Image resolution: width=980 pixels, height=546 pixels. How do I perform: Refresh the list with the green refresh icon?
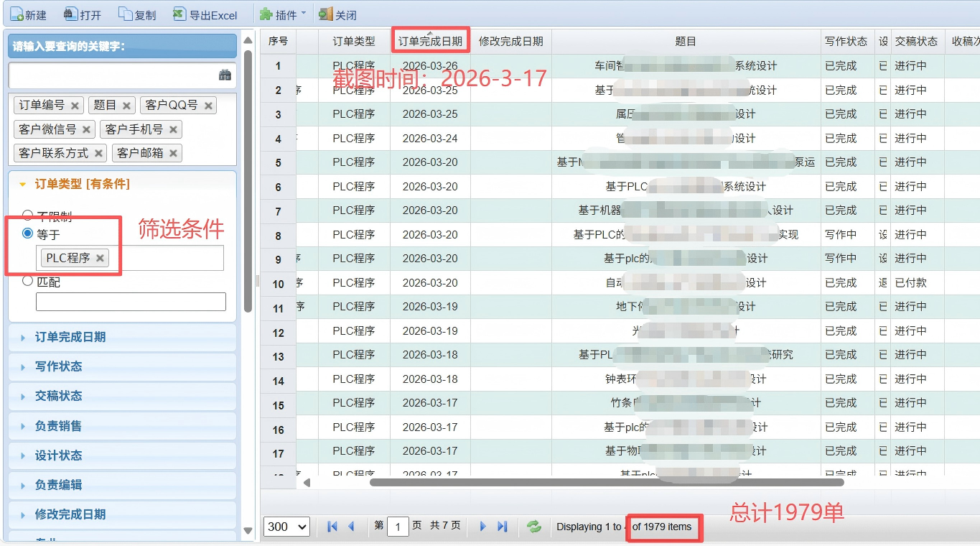pyautogui.click(x=533, y=527)
